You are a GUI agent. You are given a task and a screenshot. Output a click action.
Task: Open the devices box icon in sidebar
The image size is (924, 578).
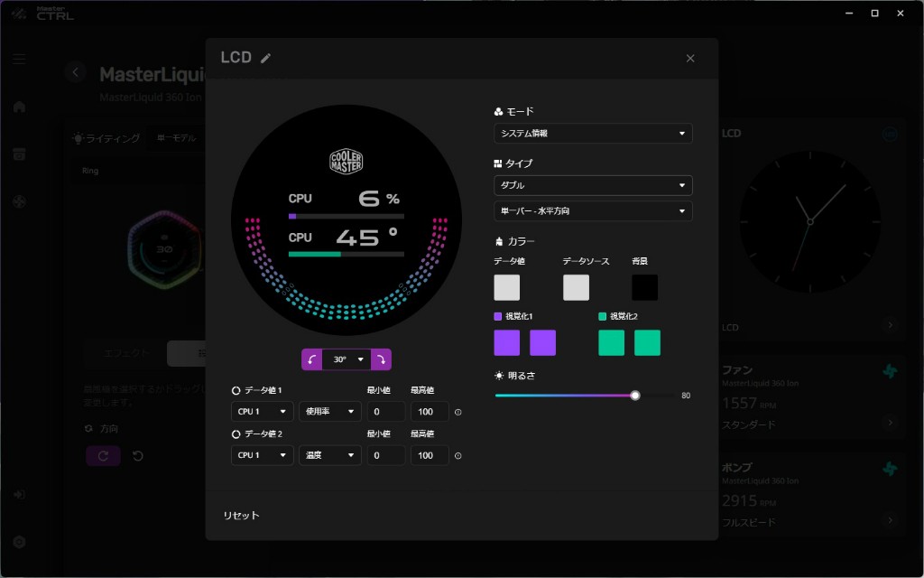pyautogui.click(x=20, y=154)
